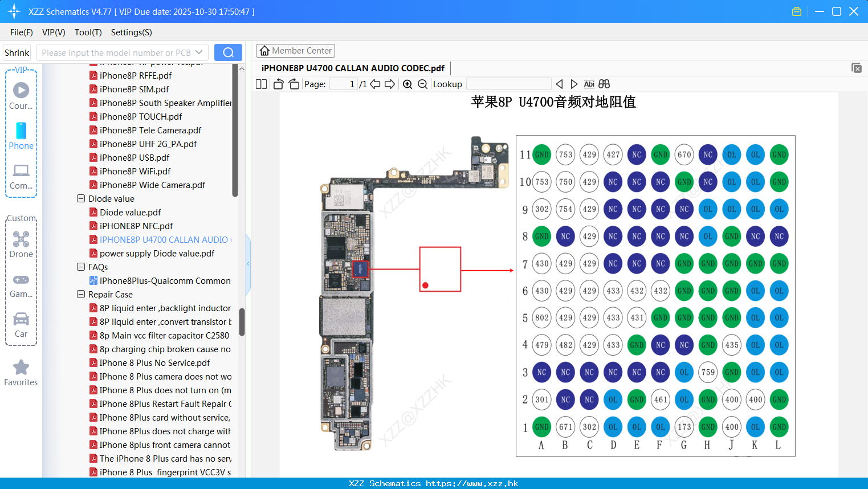Collapse the Diode value folder

tap(81, 198)
